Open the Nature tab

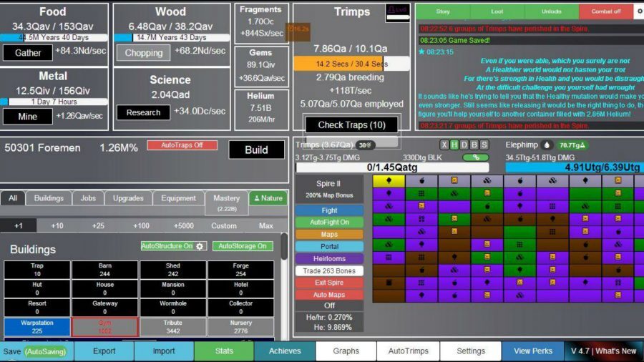268,198
